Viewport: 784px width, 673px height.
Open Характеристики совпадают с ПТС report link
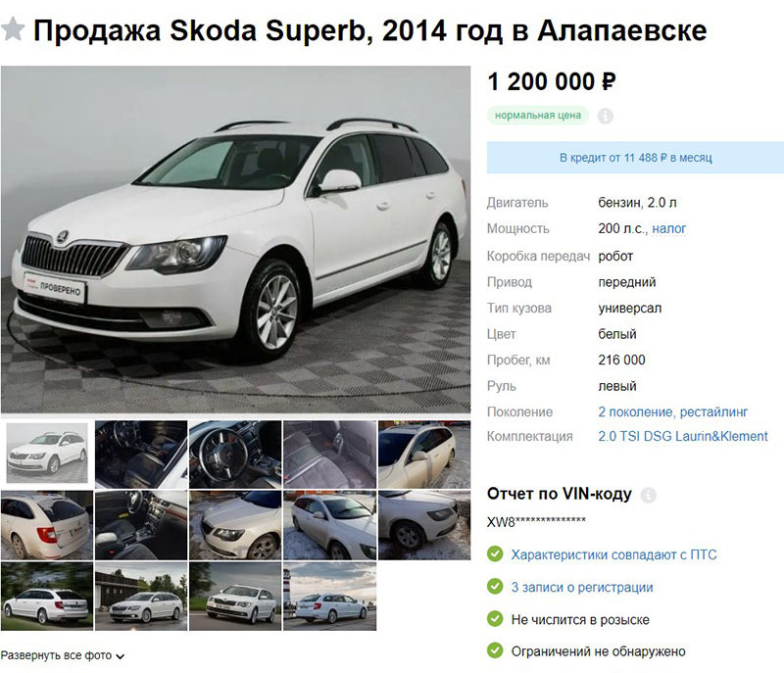tap(613, 554)
